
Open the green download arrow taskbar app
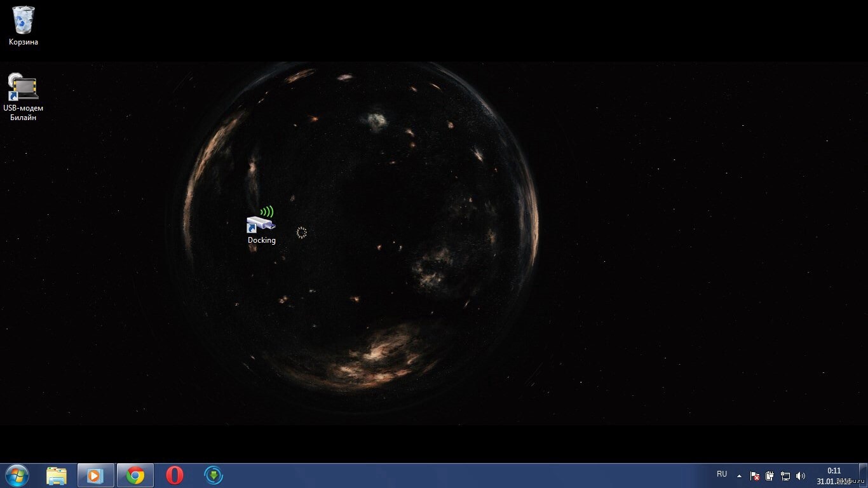click(x=214, y=475)
